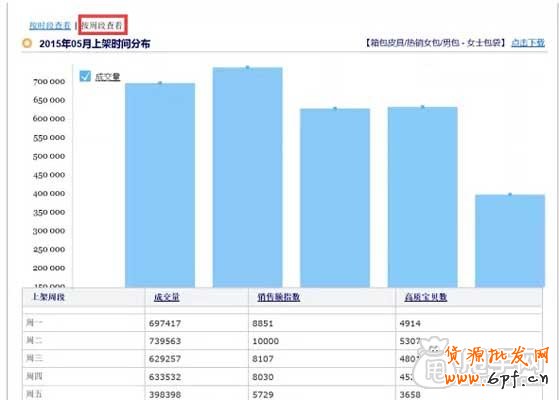This screenshot has width=559, height=400.
Task: Select the shortest bar (398398)
Action: click(510, 241)
